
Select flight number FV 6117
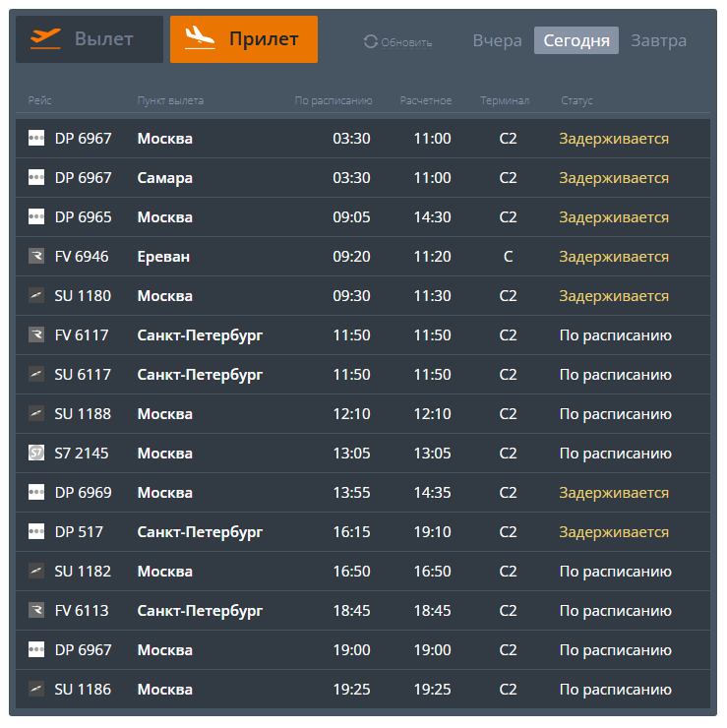[x=82, y=335]
